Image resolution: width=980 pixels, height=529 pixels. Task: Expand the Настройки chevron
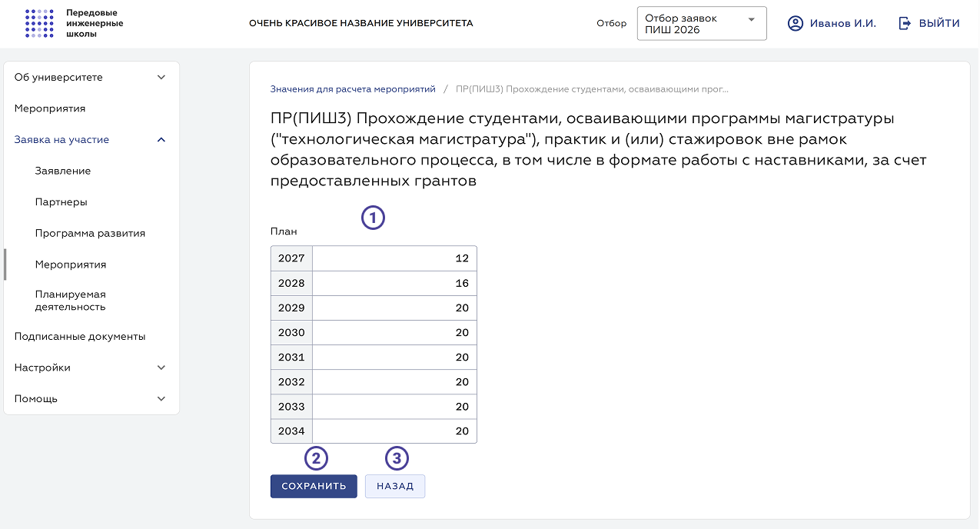click(x=161, y=368)
